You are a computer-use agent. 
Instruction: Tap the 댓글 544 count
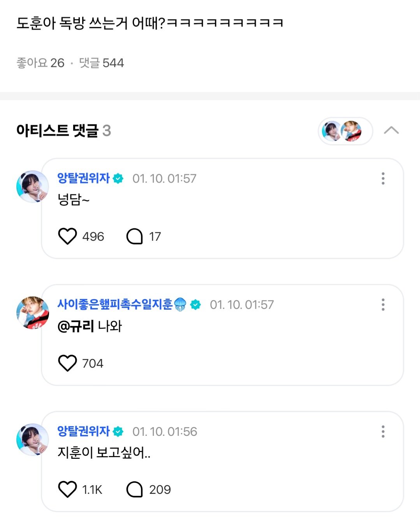tap(101, 63)
